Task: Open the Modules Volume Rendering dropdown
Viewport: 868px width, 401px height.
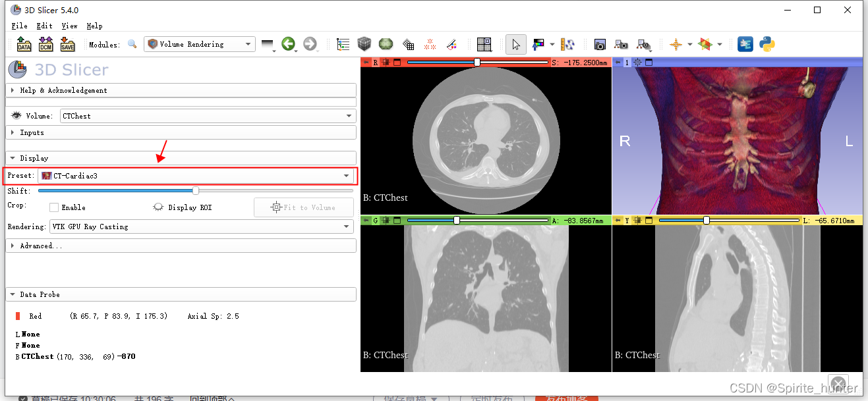Action: tap(200, 44)
